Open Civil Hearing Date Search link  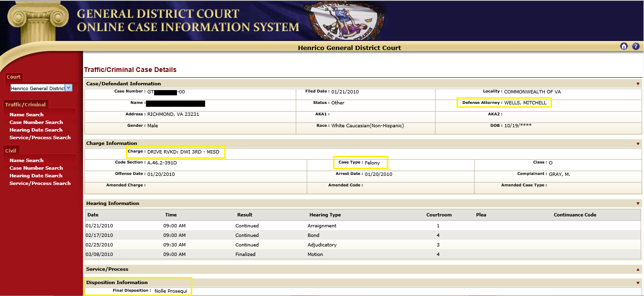[x=36, y=175]
